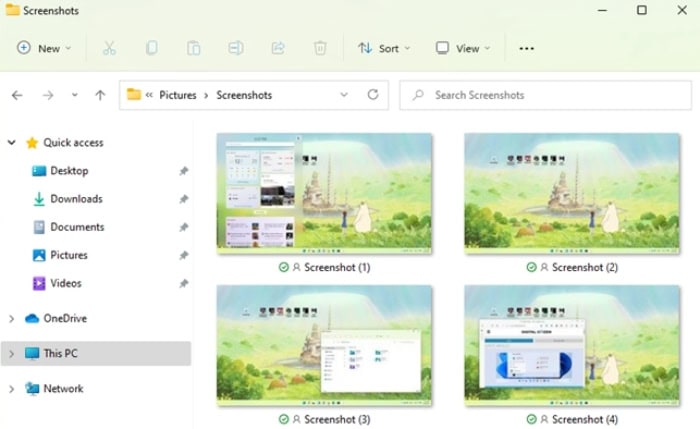Screen dimensions: 700x429
Task: Click the Screenshots folder icon in title bar
Action: [12, 10]
